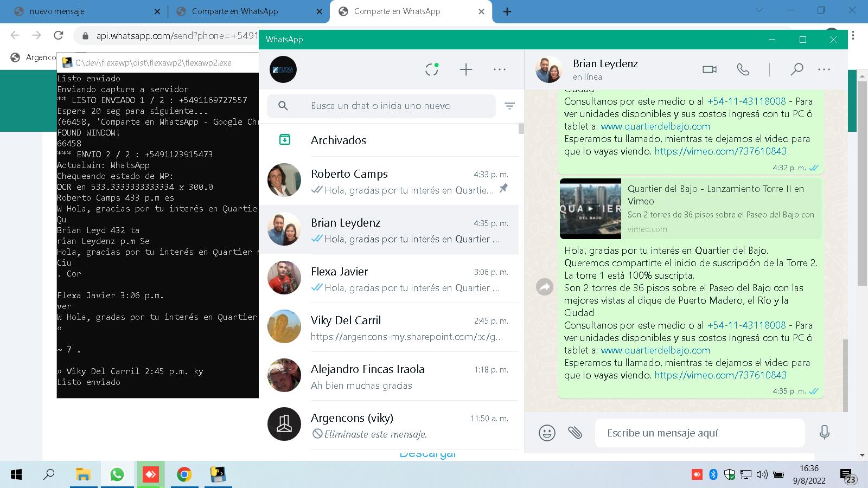868x488 pixels.
Task: Click the flexawp2.exe console title bar
Action: pyautogui.click(x=158, y=62)
